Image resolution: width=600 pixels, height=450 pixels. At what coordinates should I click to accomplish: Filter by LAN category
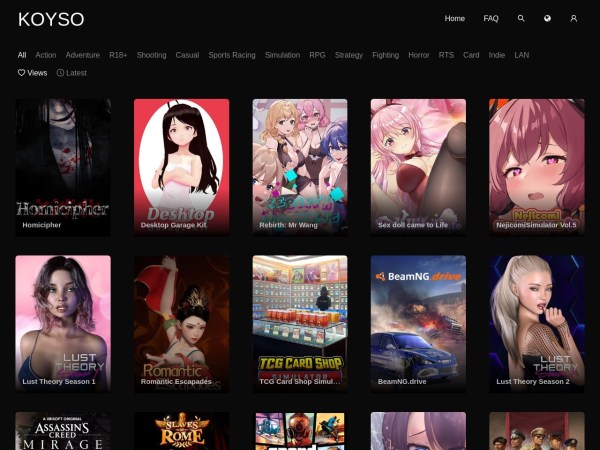tap(522, 55)
